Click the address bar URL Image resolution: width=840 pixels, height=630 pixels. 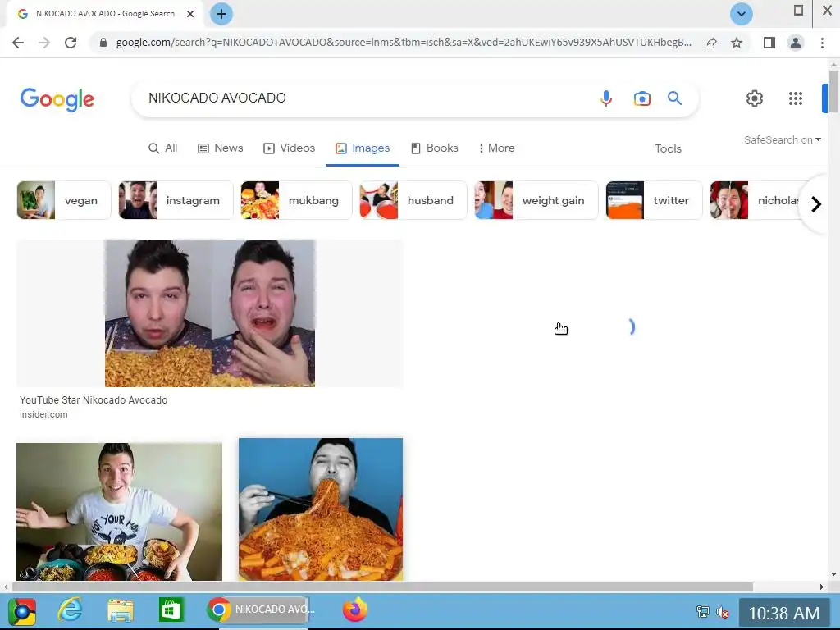[404, 43]
